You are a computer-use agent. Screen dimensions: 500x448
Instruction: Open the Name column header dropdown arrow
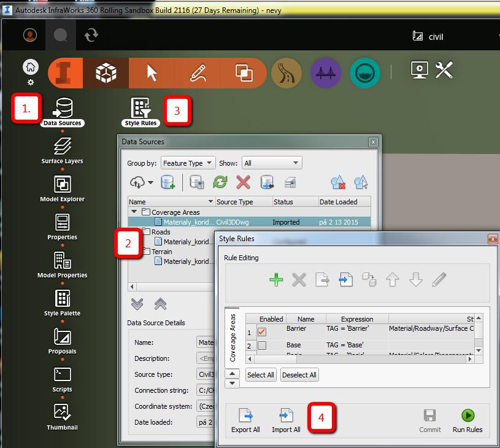[210, 201]
